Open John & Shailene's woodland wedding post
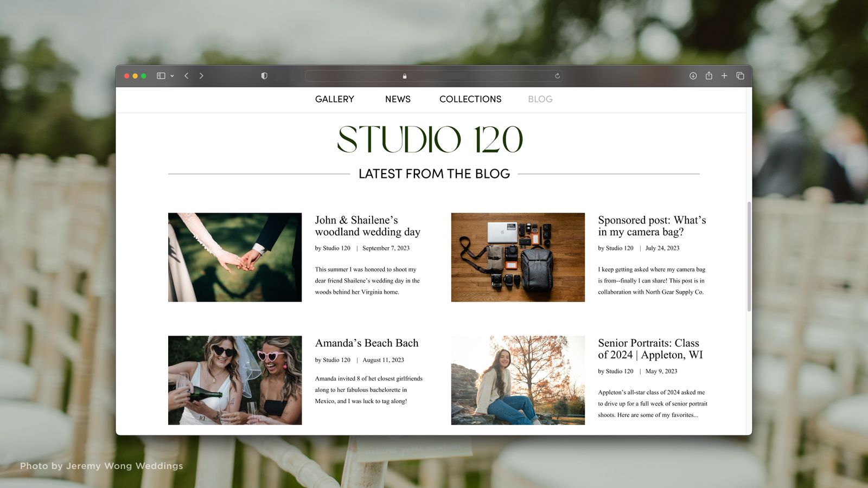 point(367,226)
